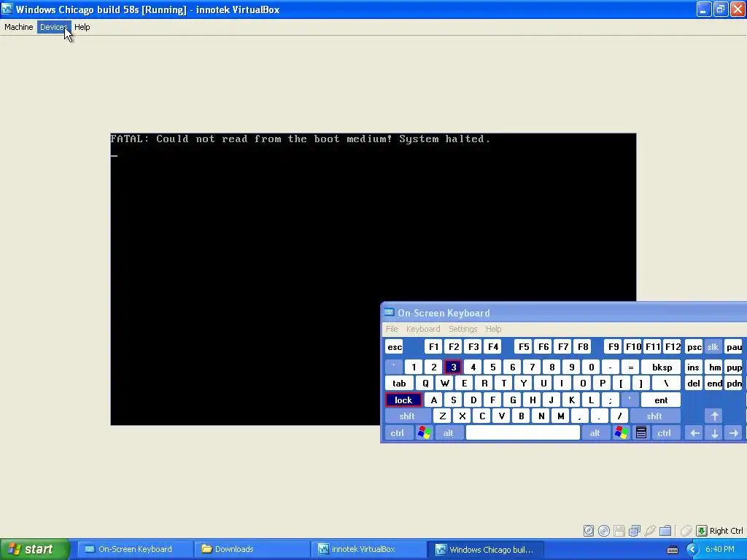
Task: Click the ent key
Action: click(661, 400)
